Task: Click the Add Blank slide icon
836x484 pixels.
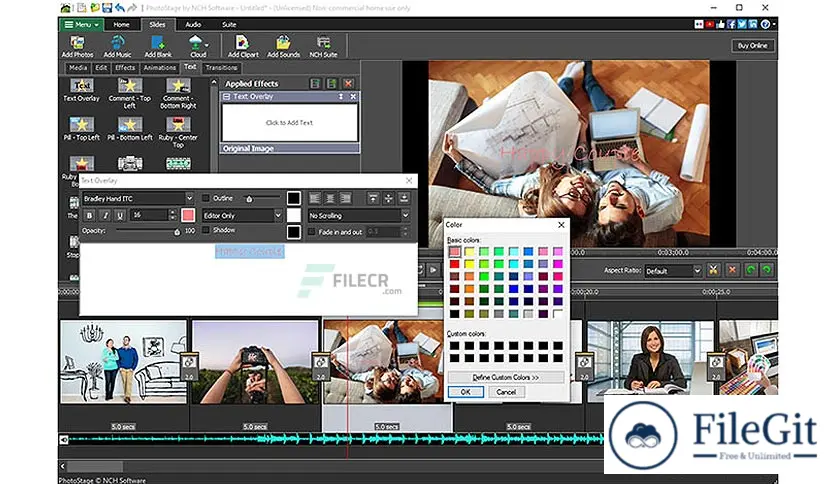Action: pos(158,46)
